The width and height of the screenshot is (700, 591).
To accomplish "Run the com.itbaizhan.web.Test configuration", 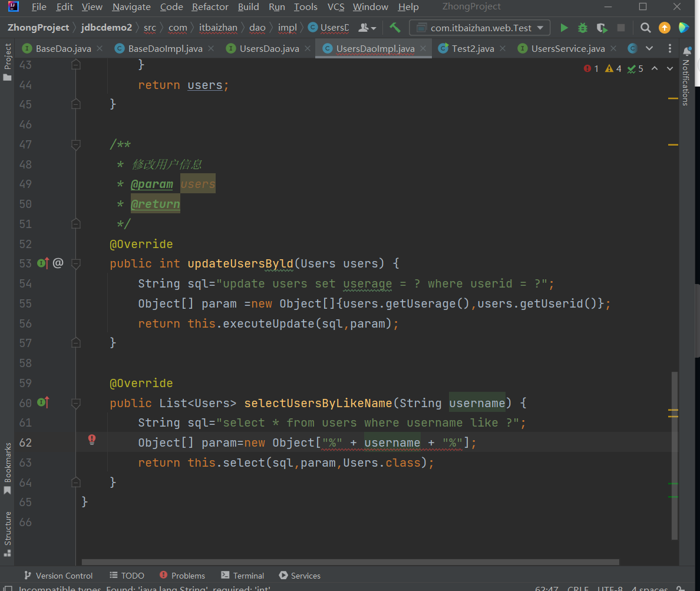I will 564,28.
